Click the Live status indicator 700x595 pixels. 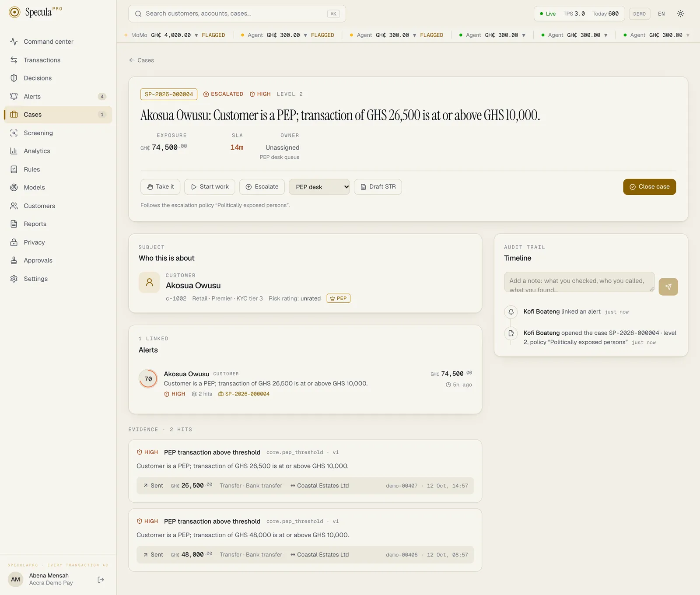point(547,14)
